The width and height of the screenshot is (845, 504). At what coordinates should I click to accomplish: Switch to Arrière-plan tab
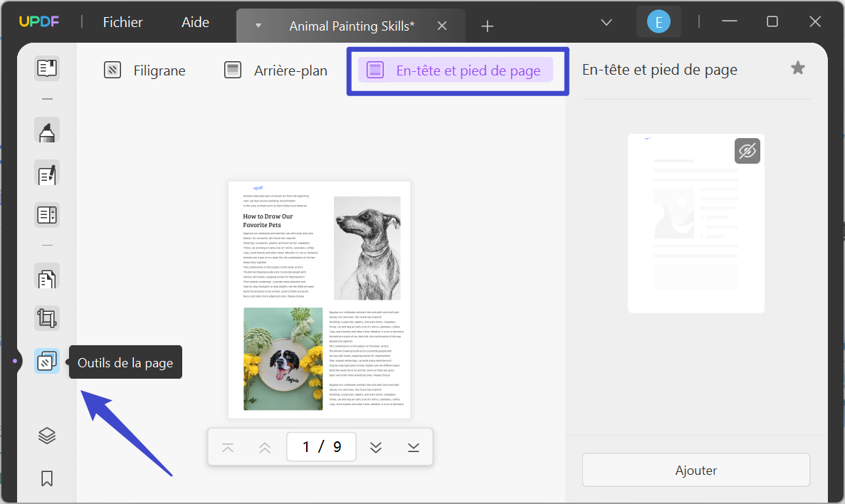point(275,70)
